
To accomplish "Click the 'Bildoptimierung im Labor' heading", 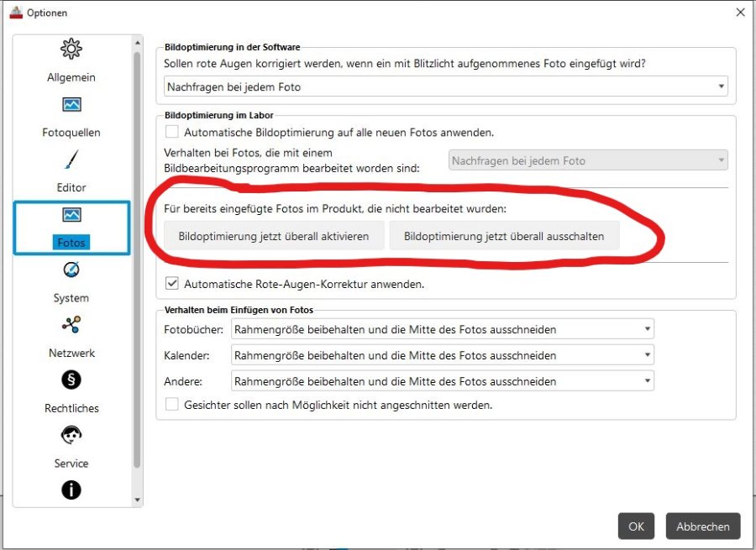I will click(x=219, y=115).
